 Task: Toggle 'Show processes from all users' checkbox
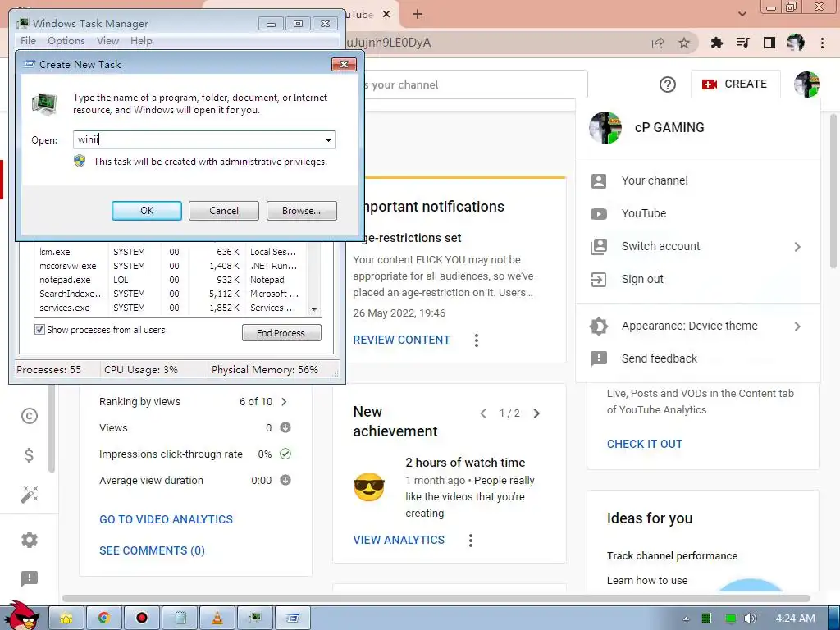point(39,330)
